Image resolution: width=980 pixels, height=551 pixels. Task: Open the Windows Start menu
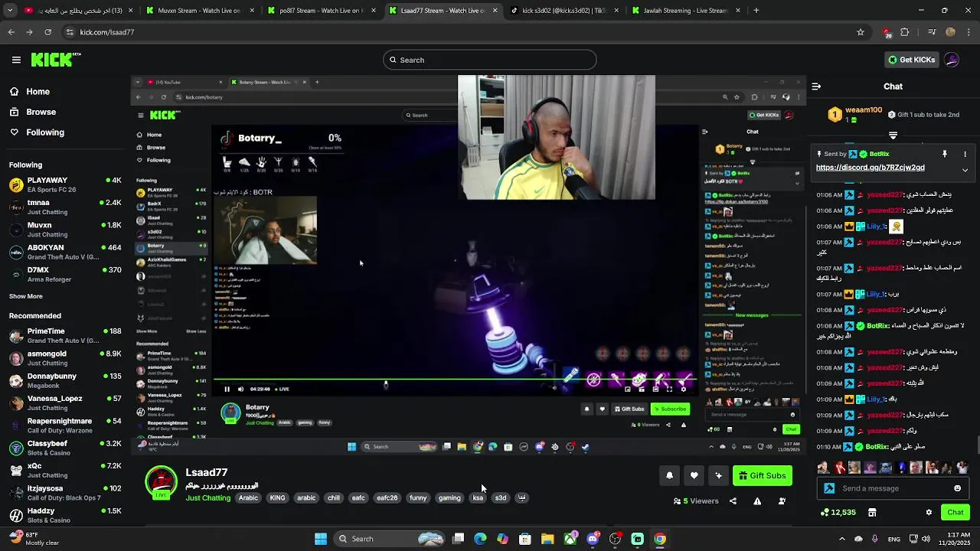click(x=321, y=539)
